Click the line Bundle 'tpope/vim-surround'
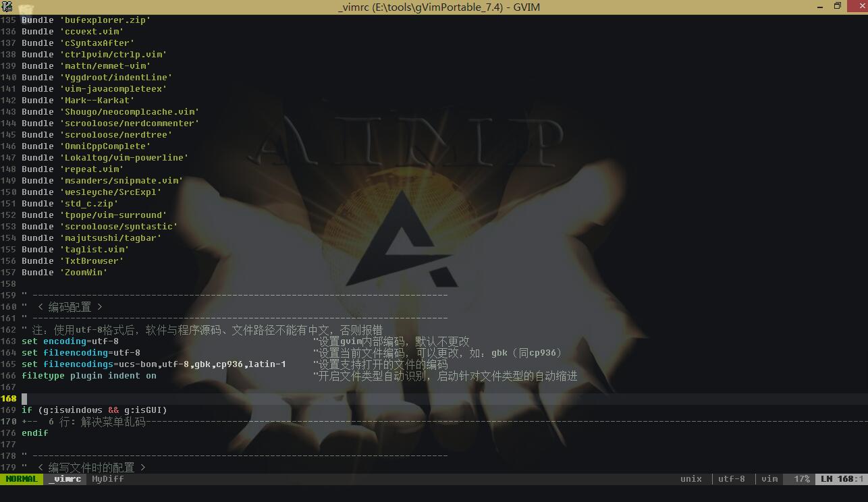Screen dimensions: 868x502 click(x=94, y=215)
